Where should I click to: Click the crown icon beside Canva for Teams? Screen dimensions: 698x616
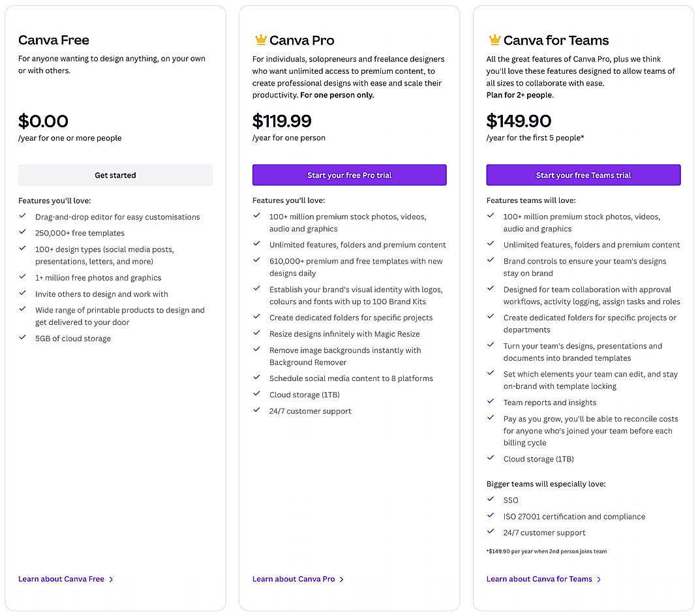click(x=494, y=39)
